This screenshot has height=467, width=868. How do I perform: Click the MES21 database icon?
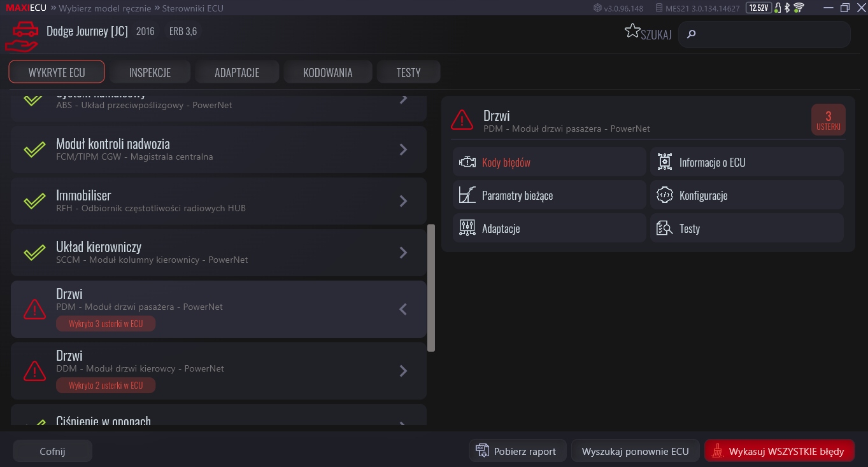pyautogui.click(x=660, y=8)
